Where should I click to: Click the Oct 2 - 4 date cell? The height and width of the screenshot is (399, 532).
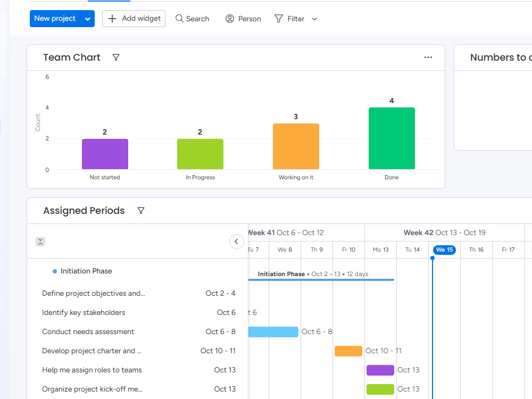221,294
